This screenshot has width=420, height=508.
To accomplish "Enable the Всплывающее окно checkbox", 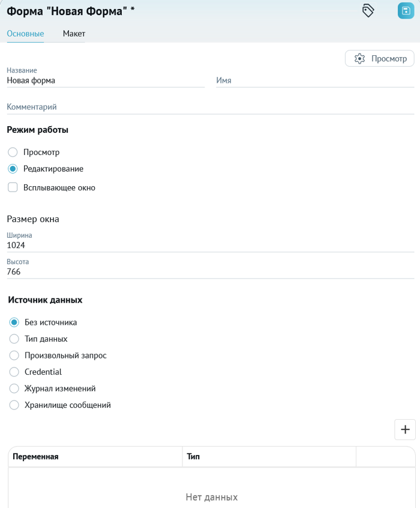I will pos(13,187).
